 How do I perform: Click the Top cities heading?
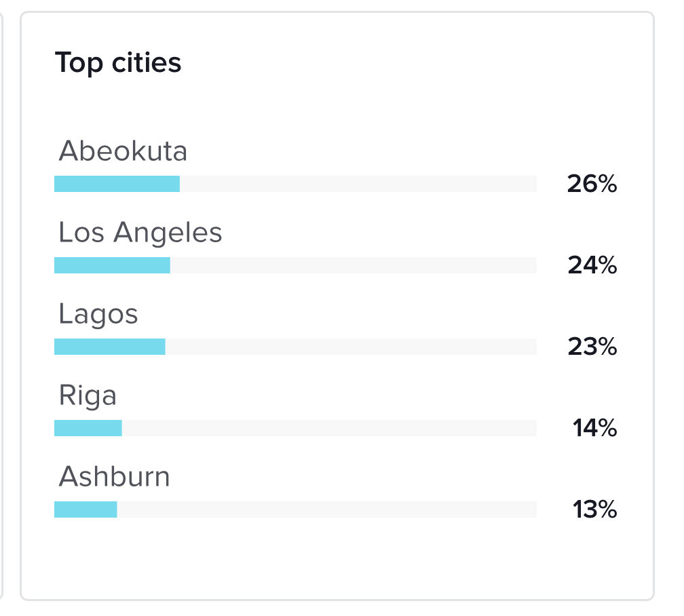click(x=118, y=63)
